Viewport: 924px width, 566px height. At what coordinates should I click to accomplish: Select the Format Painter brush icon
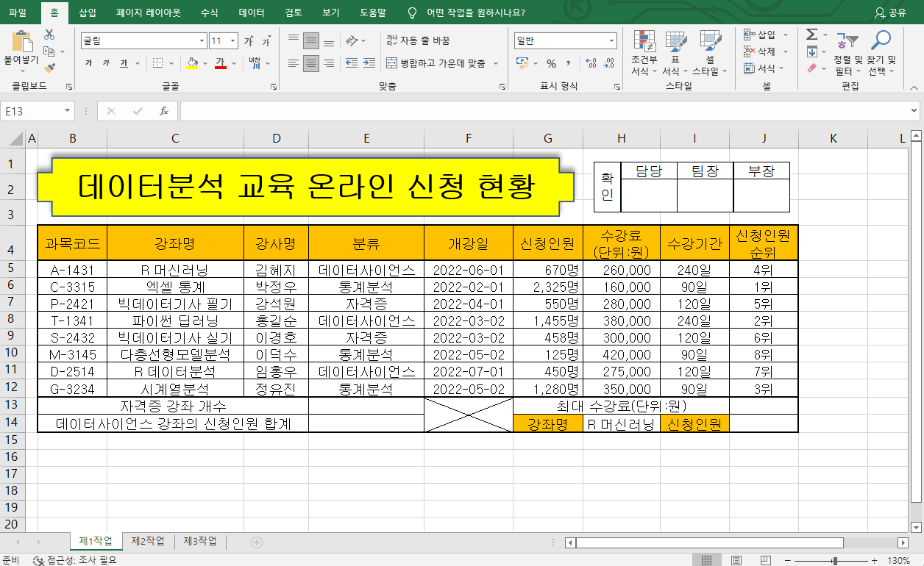(x=49, y=68)
